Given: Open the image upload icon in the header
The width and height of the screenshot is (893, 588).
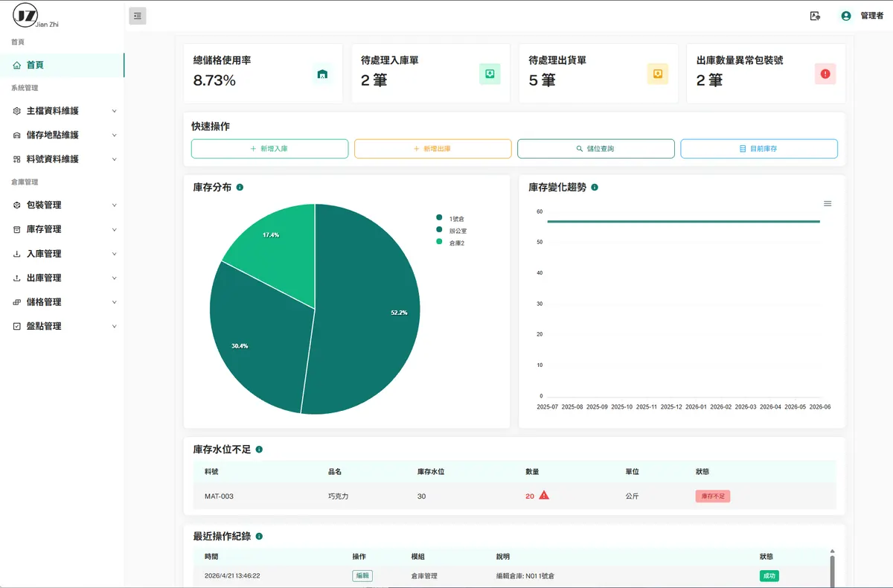Looking at the screenshot, I should [815, 16].
